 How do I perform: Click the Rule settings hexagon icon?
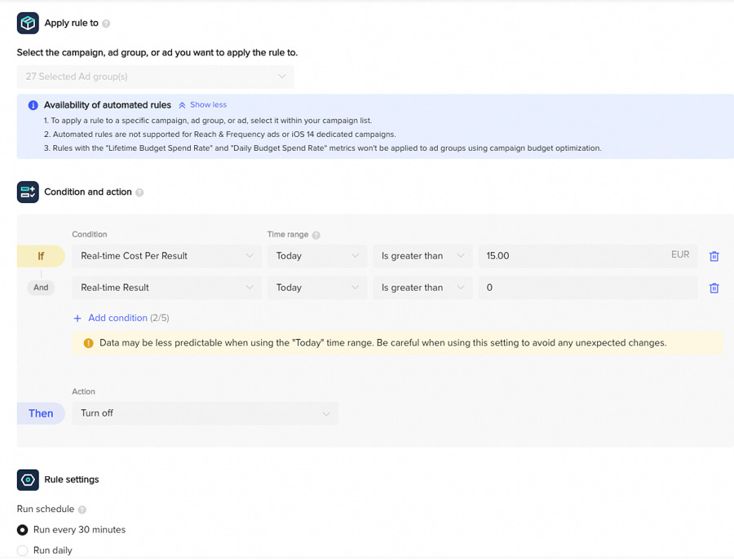[x=28, y=480]
